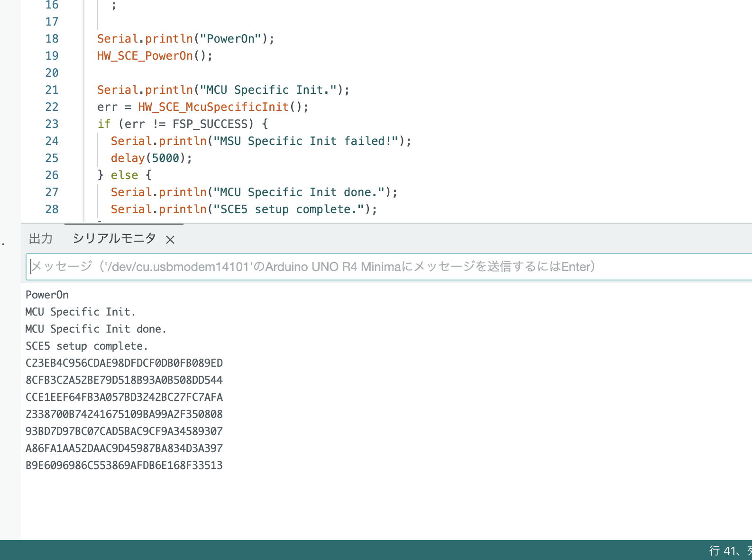This screenshot has height=560, width=752.
Task: Click the Serial.println("PowerOn") code line
Action: point(186,39)
